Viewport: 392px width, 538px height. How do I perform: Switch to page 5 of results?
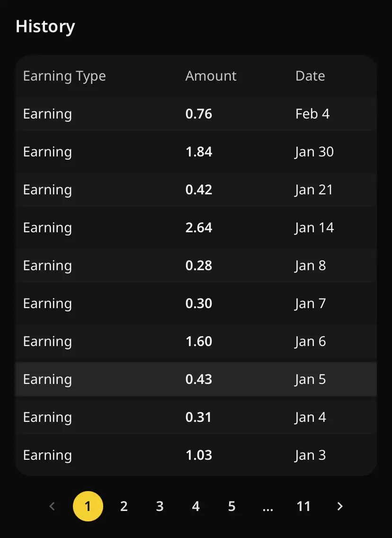[x=232, y=506]
